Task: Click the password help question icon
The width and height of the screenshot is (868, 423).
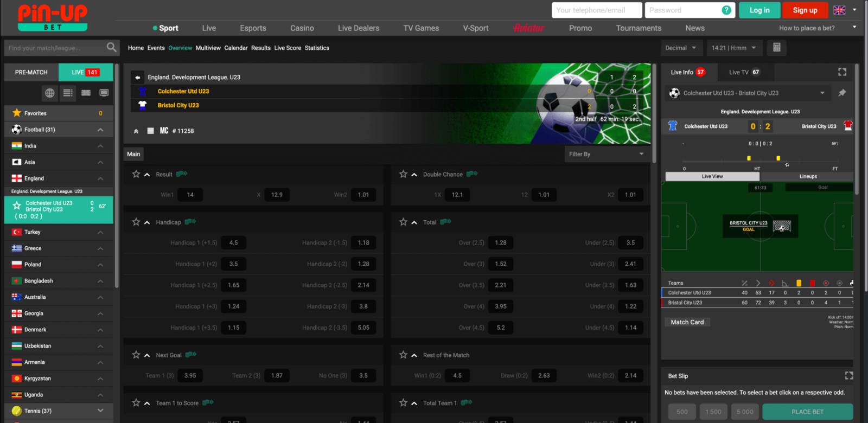Action: pos(726,10)
